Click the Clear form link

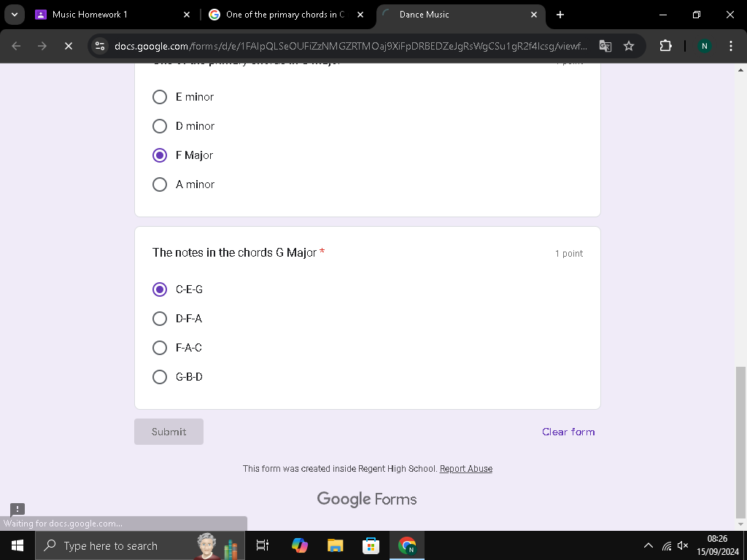(568, 432)
